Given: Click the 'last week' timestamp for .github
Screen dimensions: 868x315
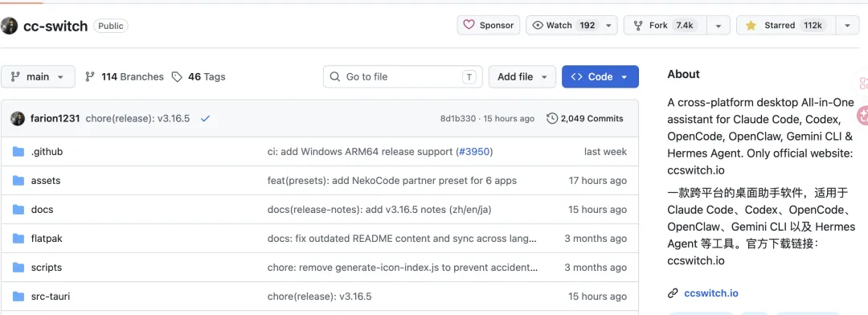Looking at the screenshot, I should point(606,152).
